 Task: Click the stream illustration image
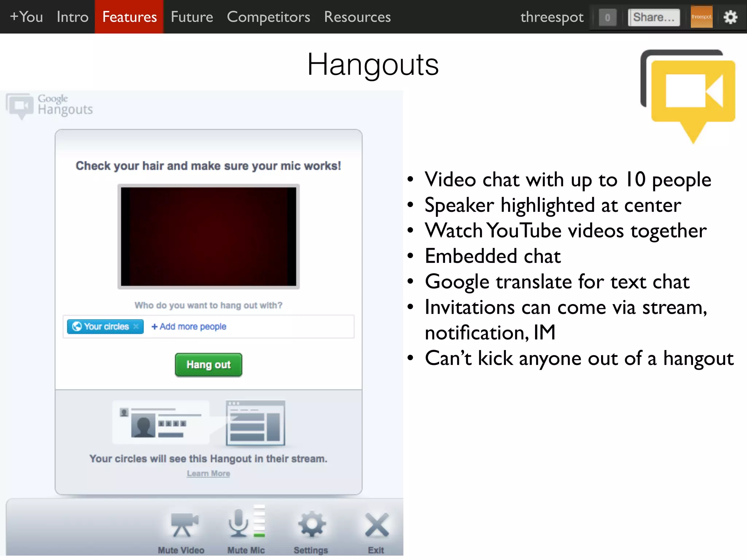199,423
